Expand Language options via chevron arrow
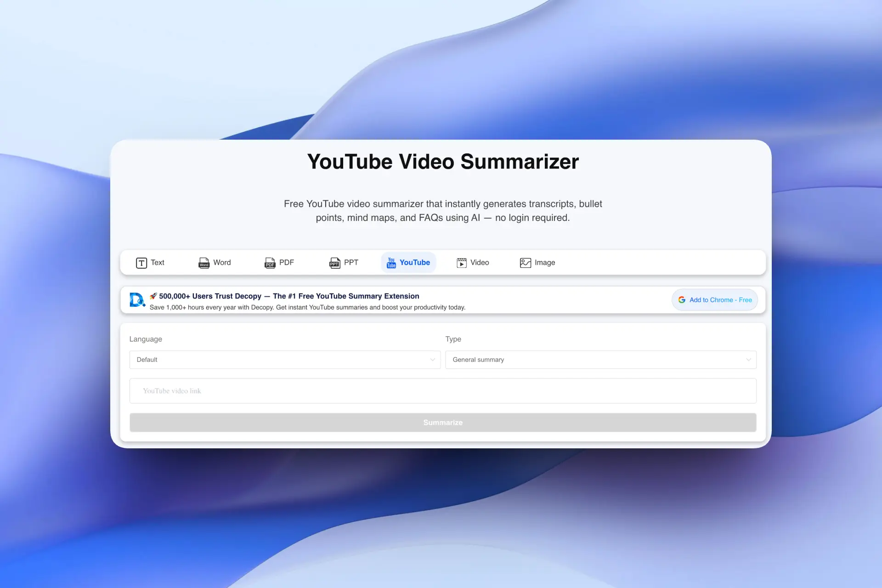This screenshot has width=882, height=588. pyautogui.click(x=432, y=360)
